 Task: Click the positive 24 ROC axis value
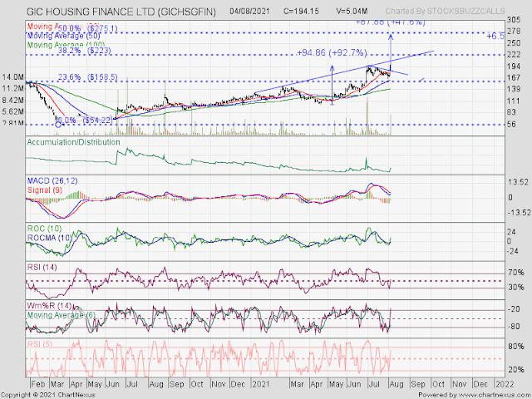tap(511, 232)
